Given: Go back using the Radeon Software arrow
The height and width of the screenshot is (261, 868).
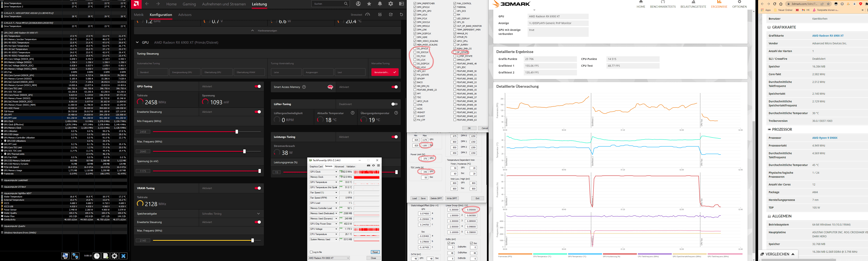Looking at the screenshot, I should click(x=147, y=4).
